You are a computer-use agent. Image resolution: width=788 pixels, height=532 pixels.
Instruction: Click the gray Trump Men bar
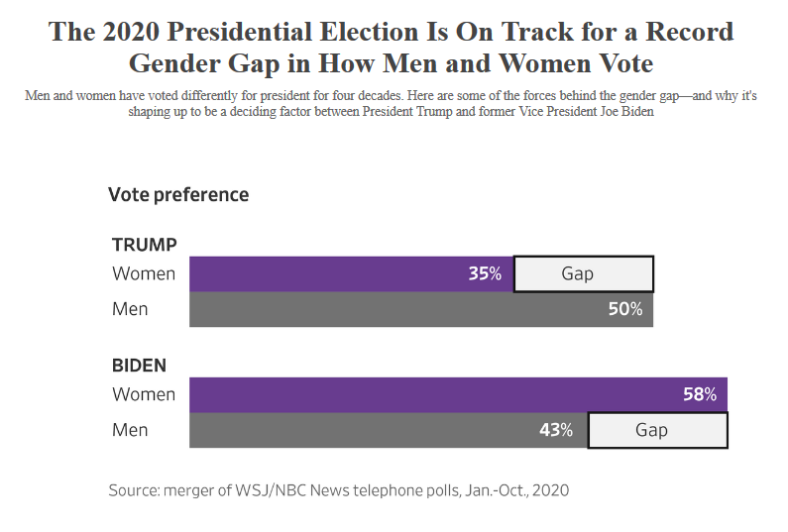[396, 309]
